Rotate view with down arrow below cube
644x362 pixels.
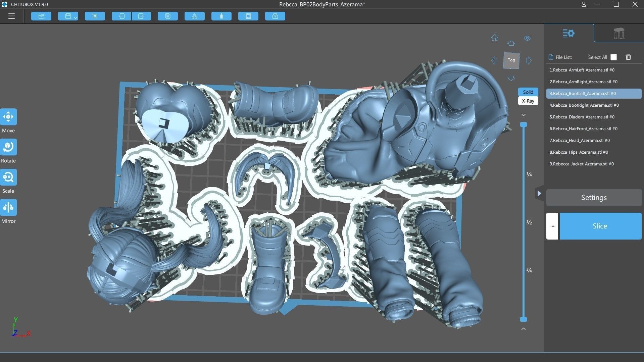pyautogui.click(x=511, y=78)
